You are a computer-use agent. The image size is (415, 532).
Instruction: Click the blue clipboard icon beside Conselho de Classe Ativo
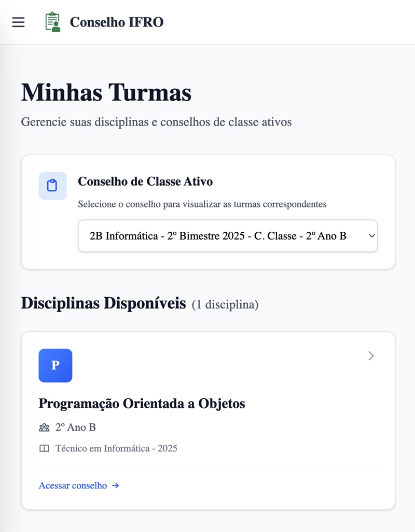click(x=52, y=186)
